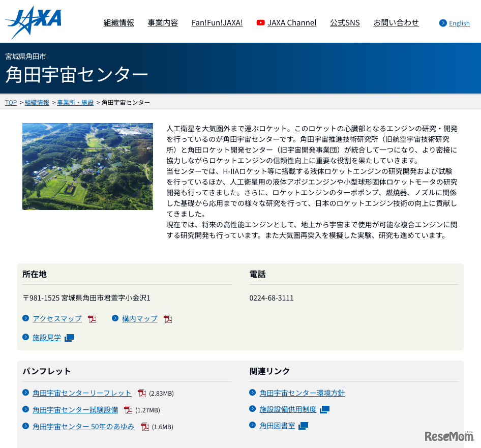Image resolution: width=481 pixels, height=448 pixels.
Task: Click the PDF icon next to アクセスマップ
Action: tap(92, 319)
